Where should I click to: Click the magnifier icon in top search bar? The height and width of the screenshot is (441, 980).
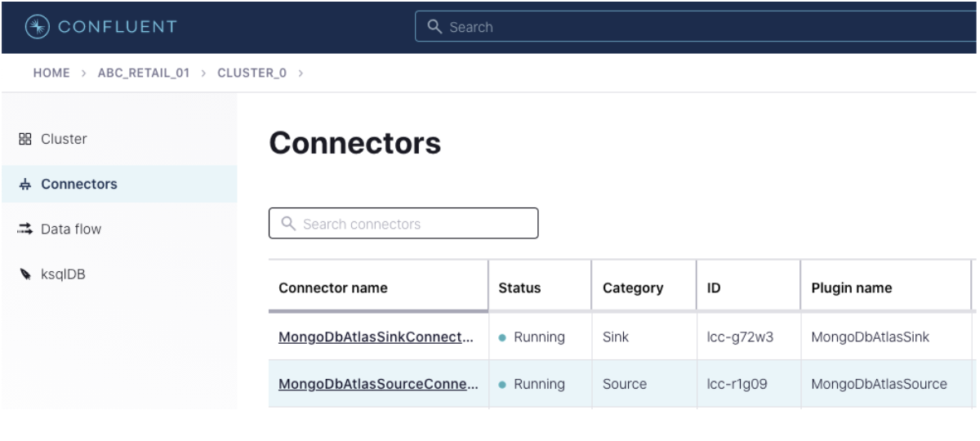434,27
